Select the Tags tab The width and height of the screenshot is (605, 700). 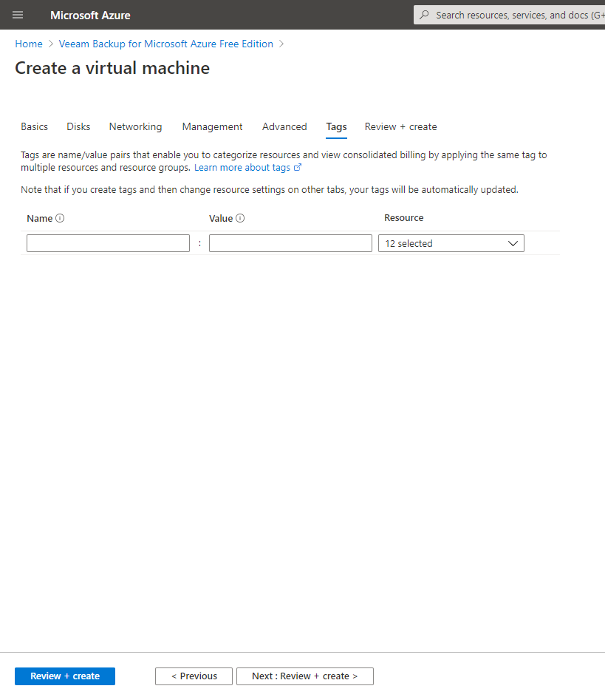336,127
